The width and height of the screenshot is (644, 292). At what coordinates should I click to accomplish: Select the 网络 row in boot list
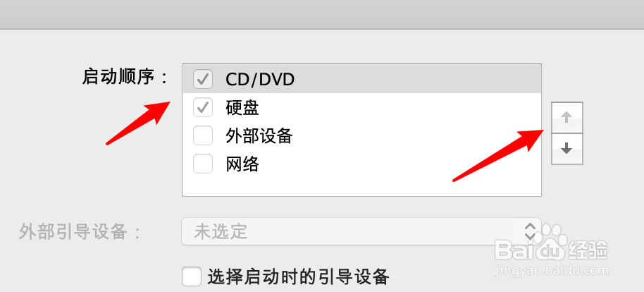point(362,164)
